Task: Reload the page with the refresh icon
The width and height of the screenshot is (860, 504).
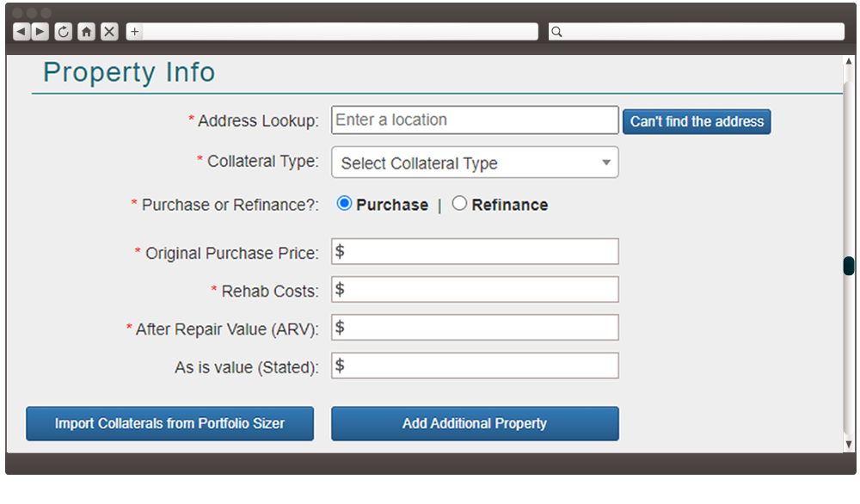Action: [64, 32]
